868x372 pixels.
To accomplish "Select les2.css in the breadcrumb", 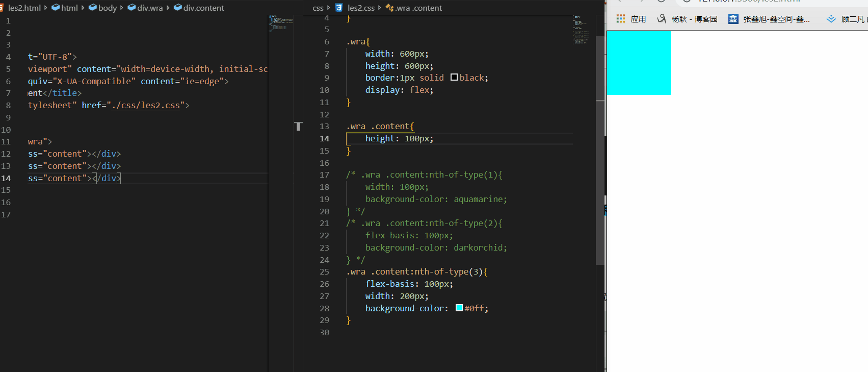I will 361,8.
